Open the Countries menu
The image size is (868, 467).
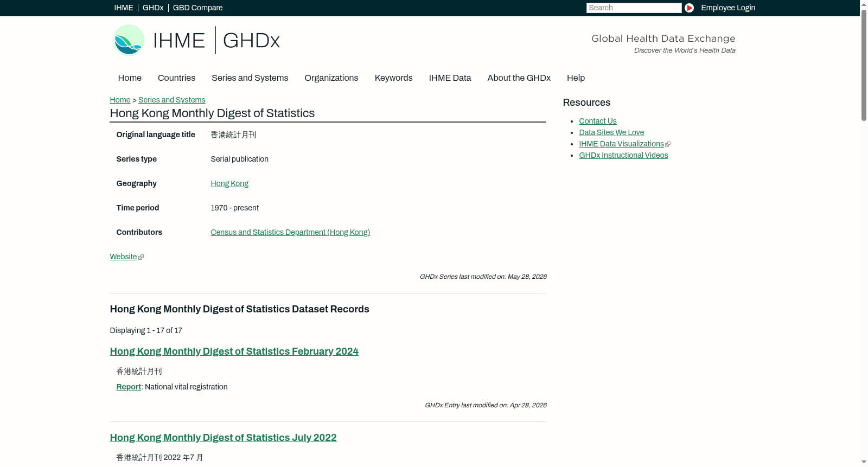(176, 78)
